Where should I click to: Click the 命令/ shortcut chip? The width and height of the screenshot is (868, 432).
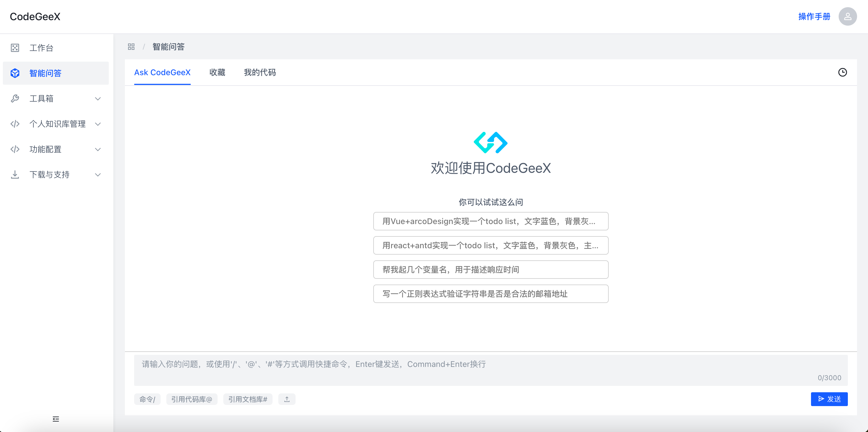point(147,399)
